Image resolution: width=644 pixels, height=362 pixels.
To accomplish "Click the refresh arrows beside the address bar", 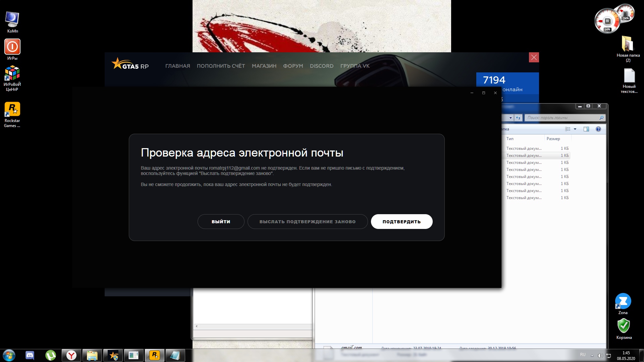I will coord(518,118).
